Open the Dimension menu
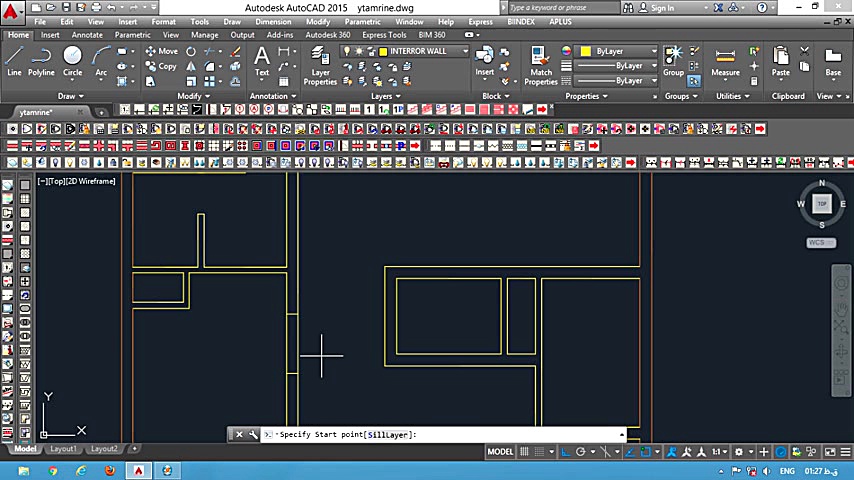The height and width of the screenshot is (480, 854). [x=272, y=21]
